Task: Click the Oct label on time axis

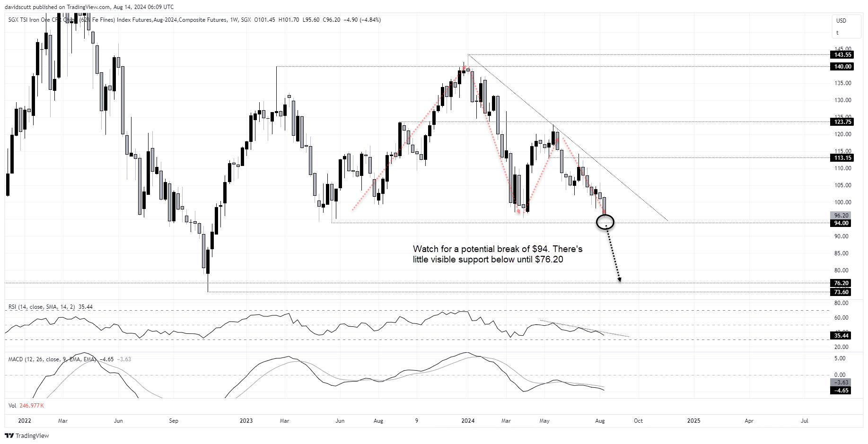Action: (x=638, y=421)
